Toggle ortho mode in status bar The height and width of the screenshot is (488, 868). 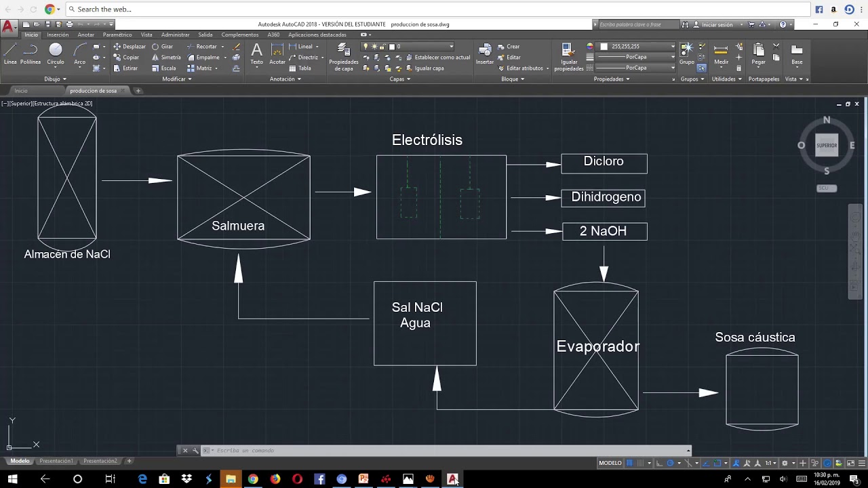click(660, 463)
